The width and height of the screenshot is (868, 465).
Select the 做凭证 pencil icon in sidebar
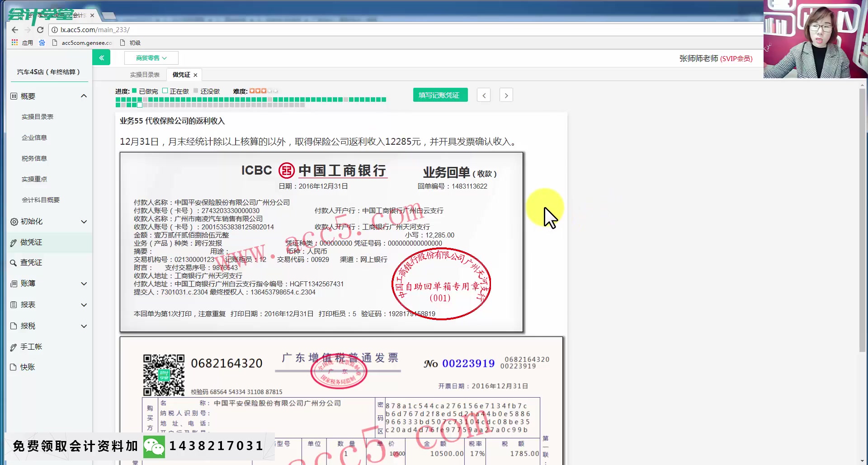[x=14, y=242]
